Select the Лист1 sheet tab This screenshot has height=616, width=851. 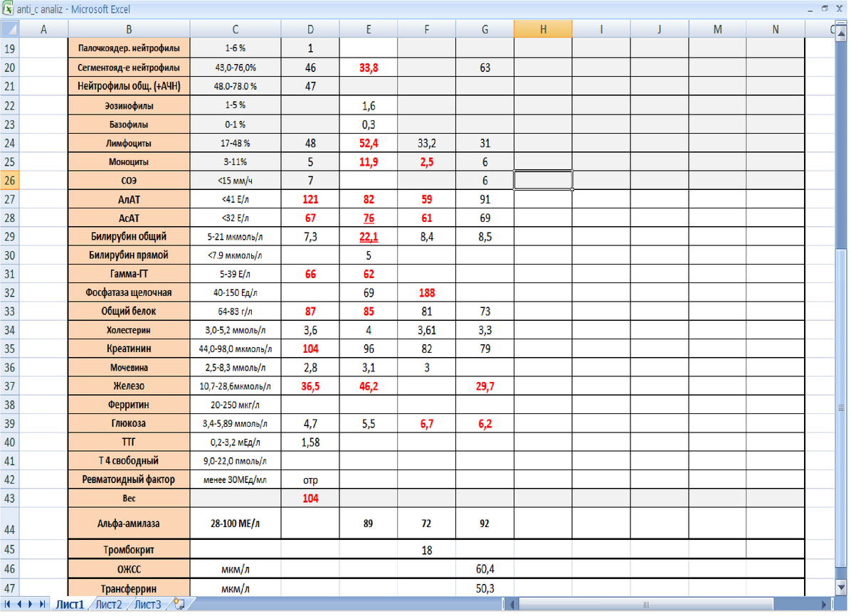click(70, 605)
